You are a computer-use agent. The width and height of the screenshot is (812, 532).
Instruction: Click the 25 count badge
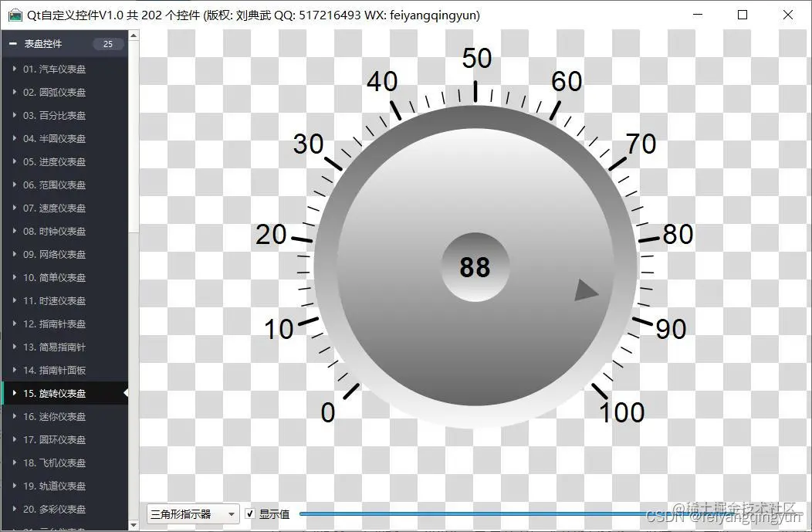pos(108,44)
